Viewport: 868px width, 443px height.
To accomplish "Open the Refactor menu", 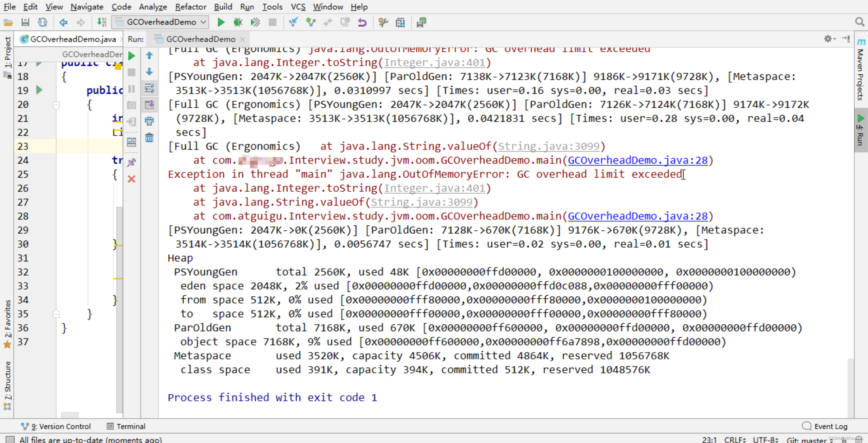I will click(x=190, y=7).
